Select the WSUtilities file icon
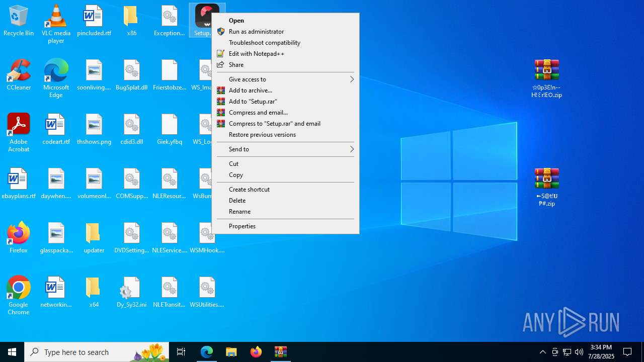 (207, 292)
